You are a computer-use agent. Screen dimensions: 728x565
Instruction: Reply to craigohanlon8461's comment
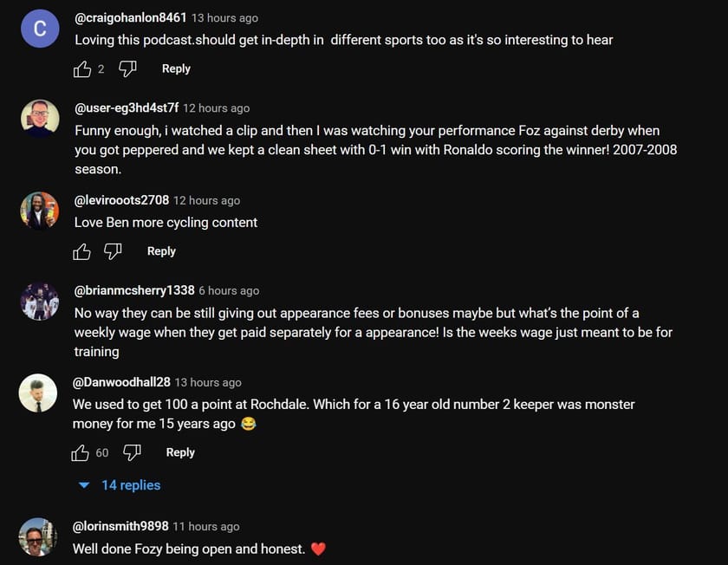point(176,68)
